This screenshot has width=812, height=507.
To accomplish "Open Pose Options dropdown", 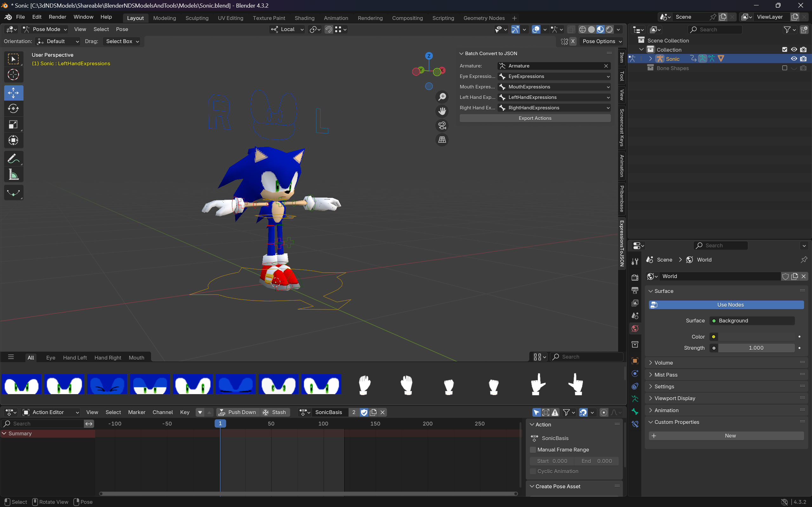I will point(602,41).
